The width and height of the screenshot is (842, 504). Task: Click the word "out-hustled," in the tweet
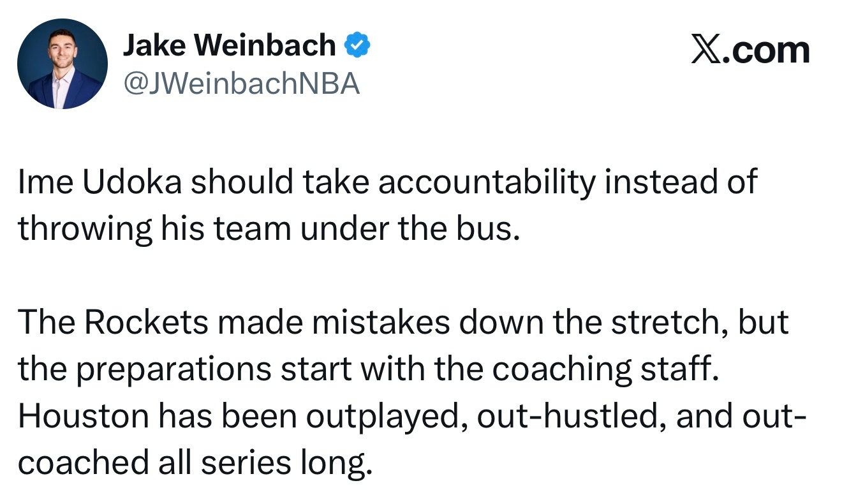click(572, 416)
